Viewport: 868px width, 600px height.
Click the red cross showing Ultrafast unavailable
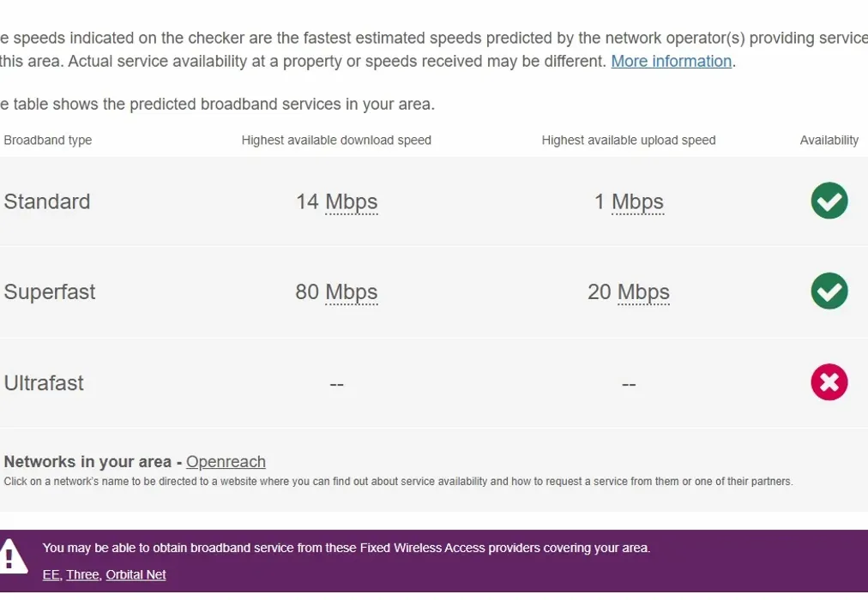(x=829, y=383)
